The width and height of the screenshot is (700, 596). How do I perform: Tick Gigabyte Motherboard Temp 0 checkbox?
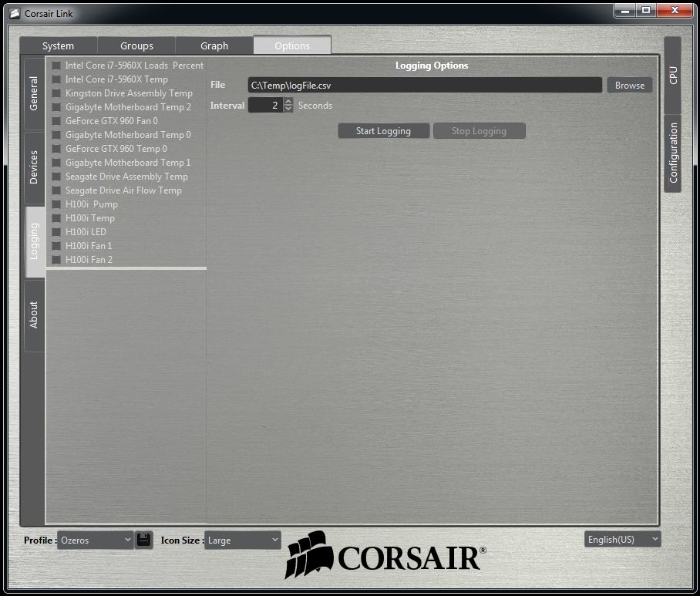coord(56,135)
